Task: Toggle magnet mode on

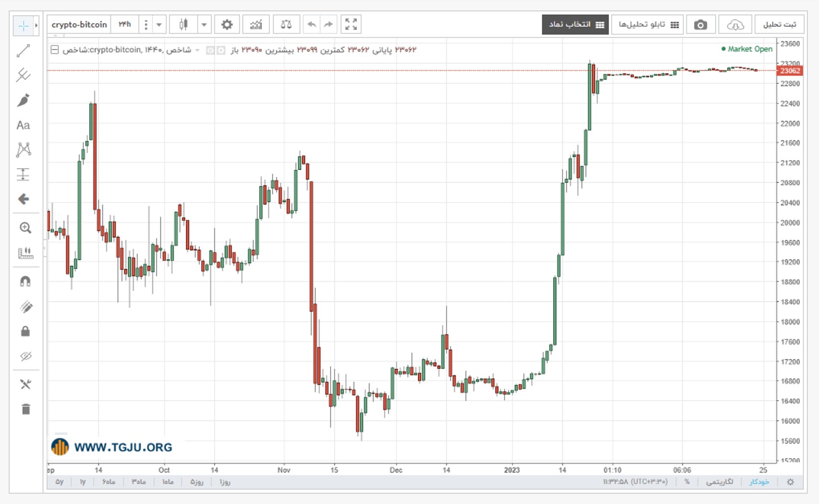Action: click(25, 281)
